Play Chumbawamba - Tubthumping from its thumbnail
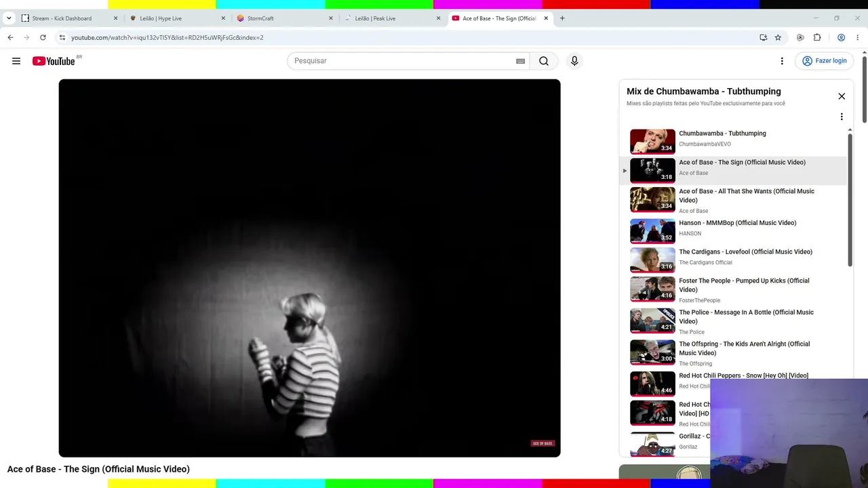This screenshot has width=868, height=488. pos(652,141)
